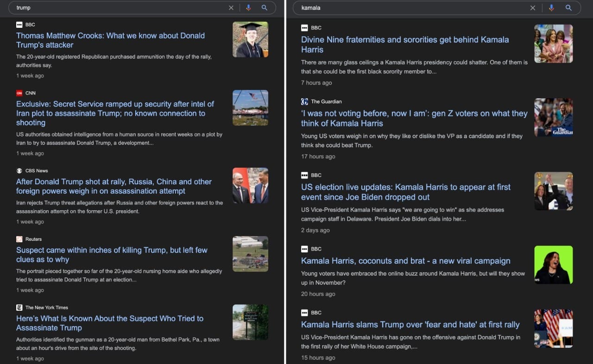
Task: Open the aerial thumbnail beside the Reuters story
Action: (250, 254)
